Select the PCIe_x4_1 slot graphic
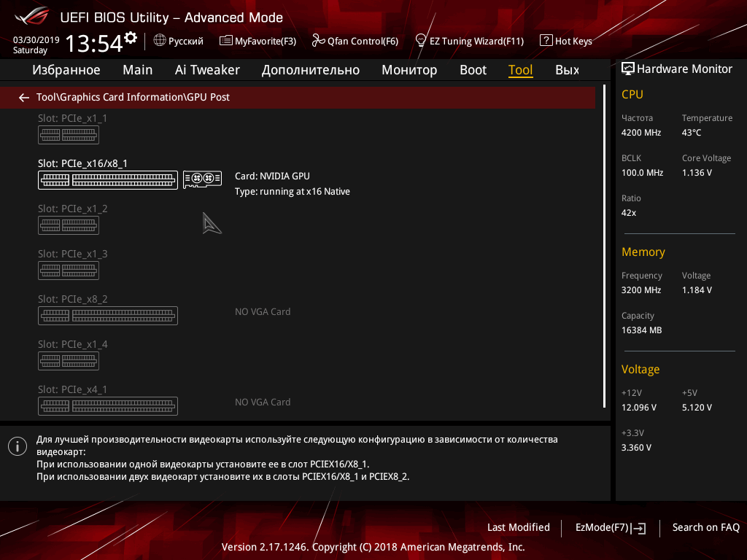 (108, 406)
